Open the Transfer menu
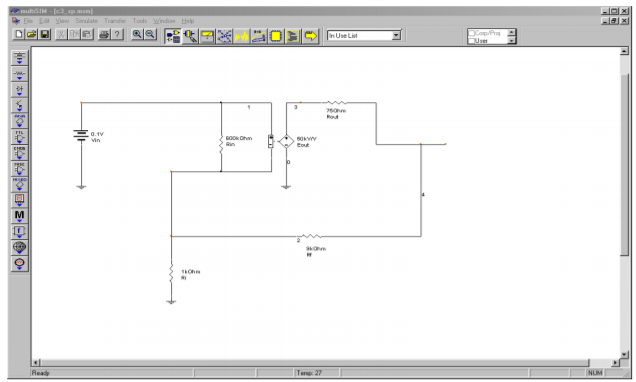The height and width of the screenshot is (382, 636). point(115,21)
